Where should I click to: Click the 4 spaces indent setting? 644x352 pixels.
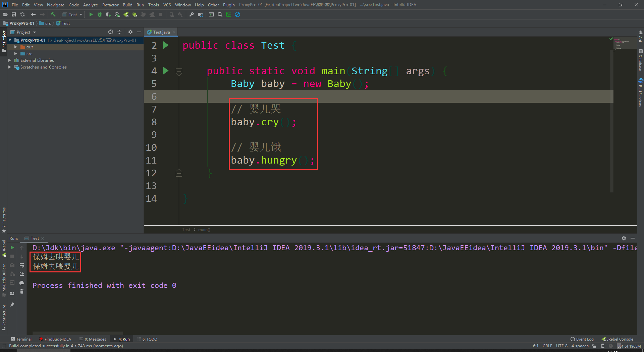[580, 346]
